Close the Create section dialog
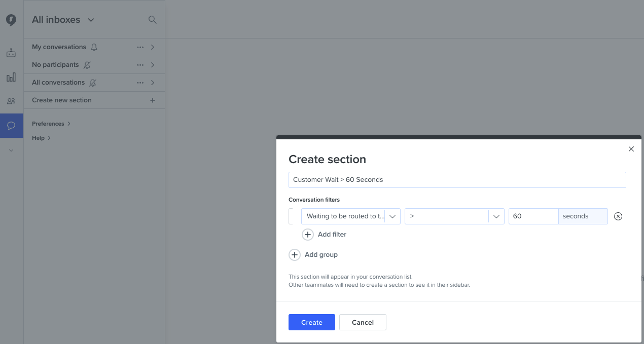The height and width of the screenshot is (344, 644). pos(631,149)
